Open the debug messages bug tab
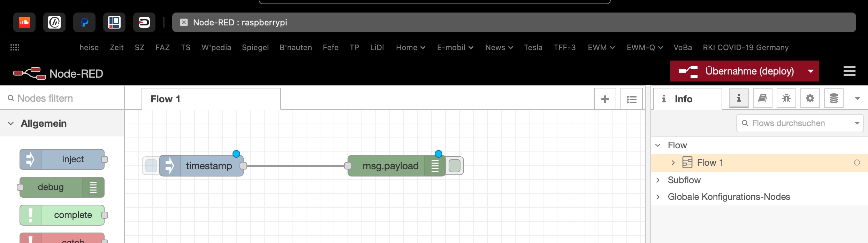 (786, 98)
